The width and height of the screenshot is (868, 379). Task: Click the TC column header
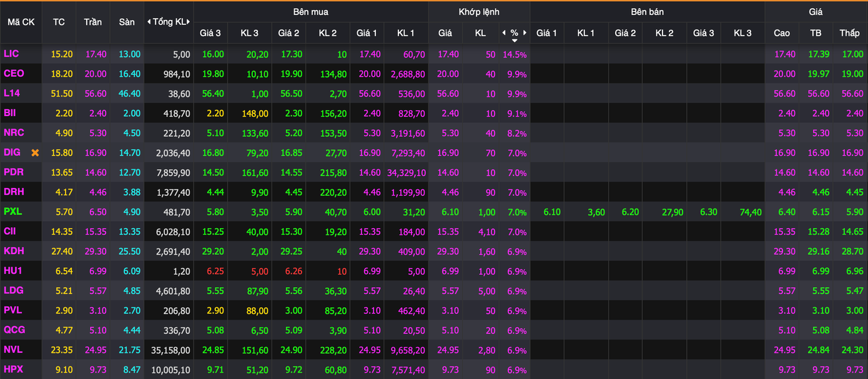point(59,22)
